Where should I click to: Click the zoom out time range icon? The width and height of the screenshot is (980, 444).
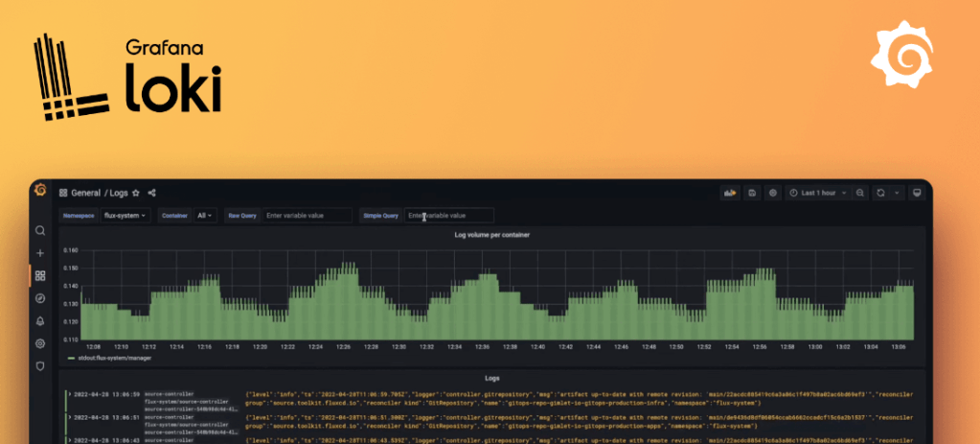point(860,193)
